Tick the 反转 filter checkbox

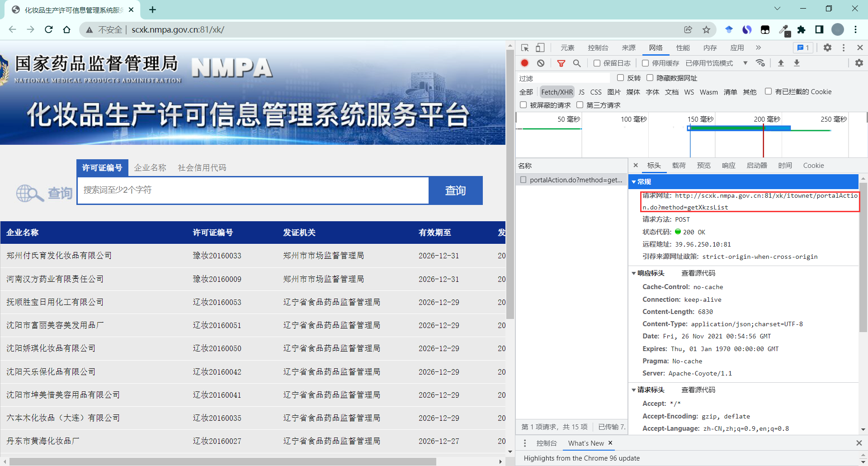(x=621, y=78)
